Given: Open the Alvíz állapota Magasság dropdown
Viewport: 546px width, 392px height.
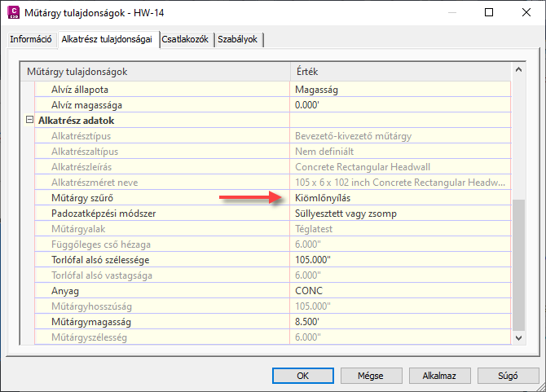Looking at the screenshot, I should [x=399, y=89].
